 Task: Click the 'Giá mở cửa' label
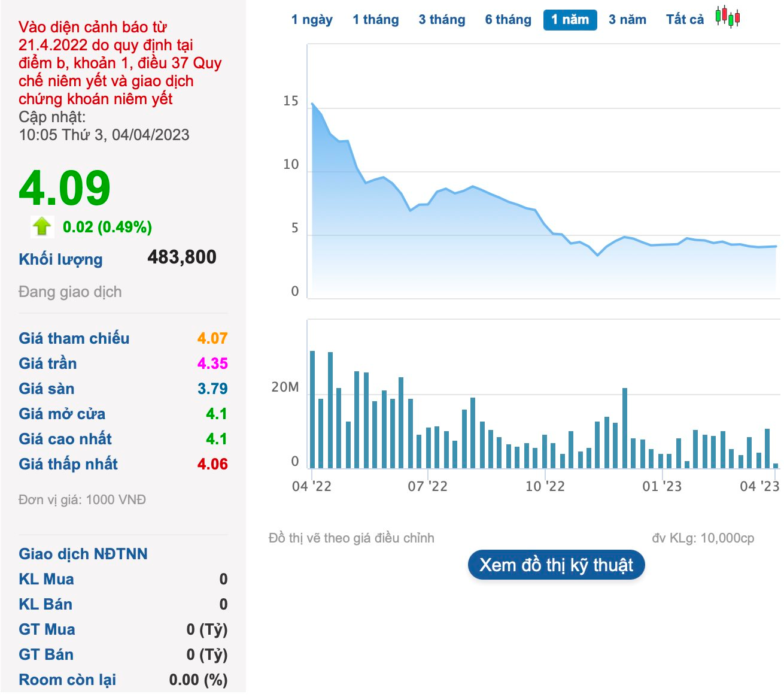(x=62, y=414)
